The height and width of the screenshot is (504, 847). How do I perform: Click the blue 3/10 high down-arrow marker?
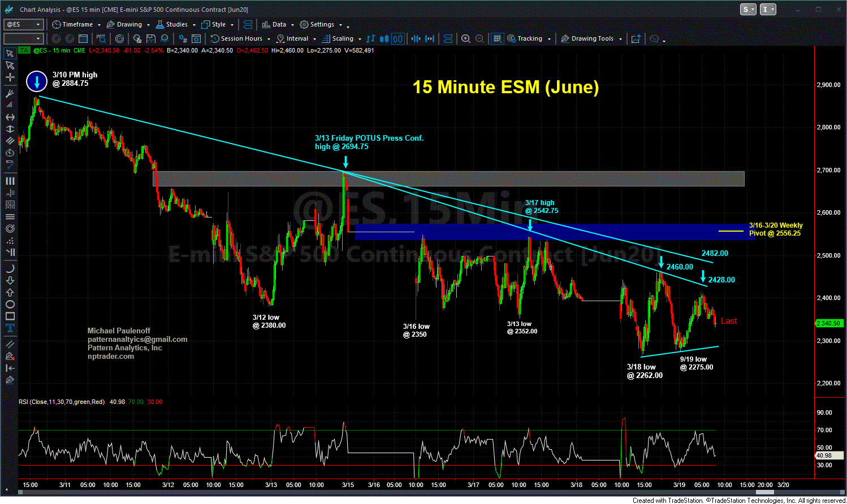click(x=37, y=82)
